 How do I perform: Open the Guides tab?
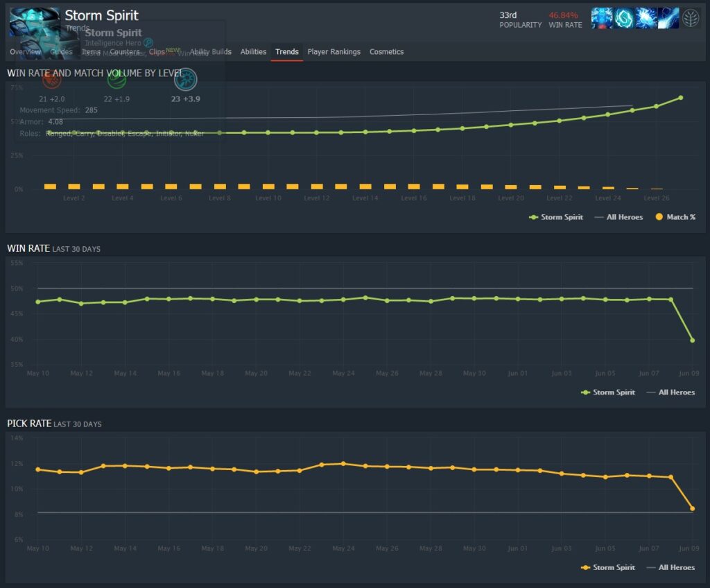point(61,51)
